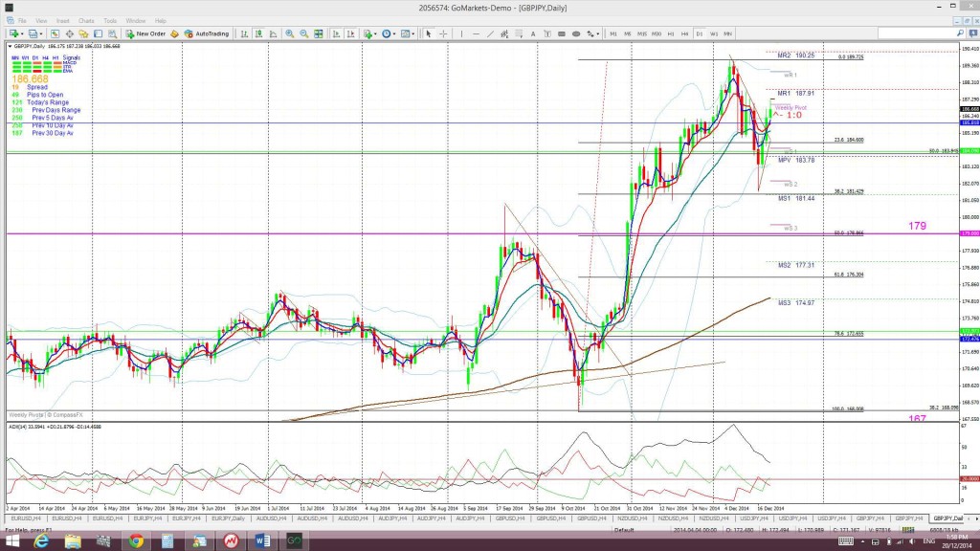
Task: Open the Templates icon
Action: [405, 33]
